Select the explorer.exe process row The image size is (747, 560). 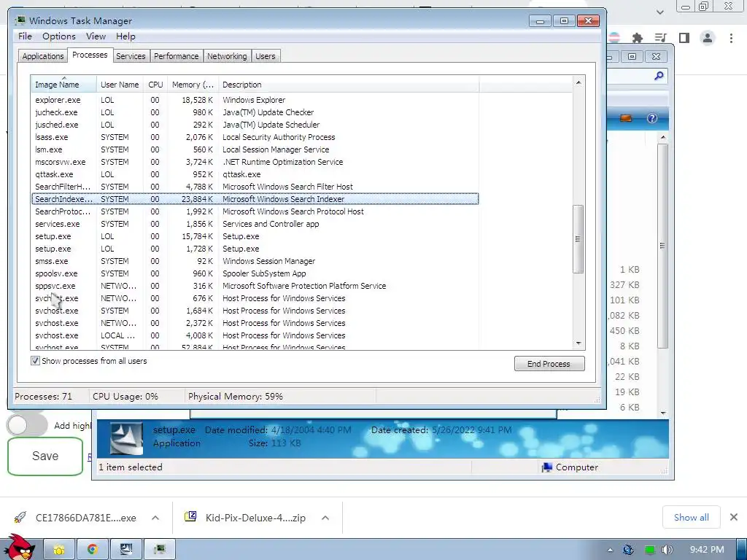255,100
